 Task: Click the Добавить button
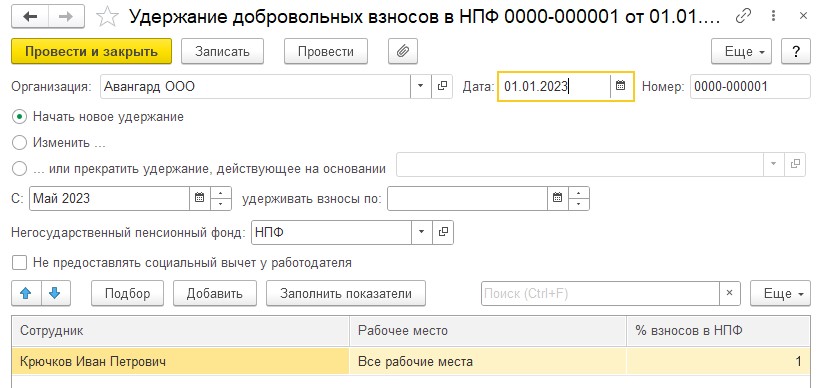point(215,293)
